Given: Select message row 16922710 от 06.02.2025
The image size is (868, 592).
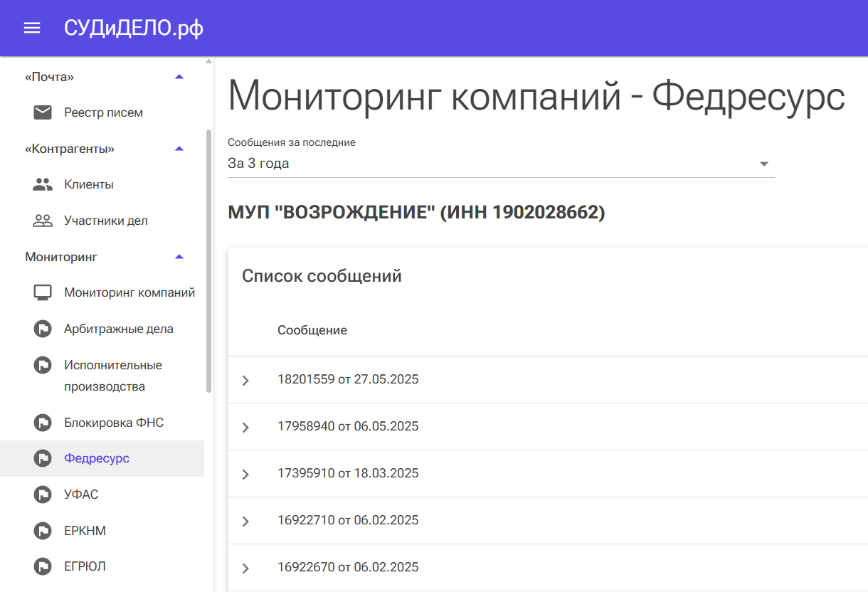Looking at the screenshot, I should (x=348, y=520).
